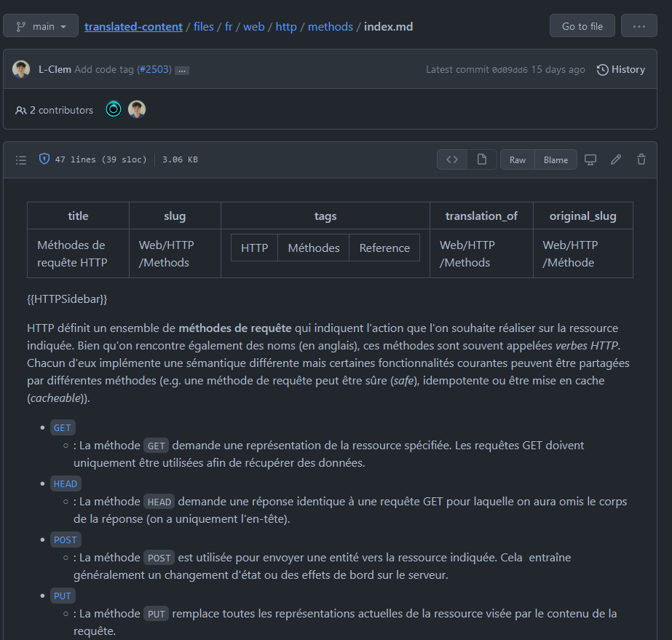Toggle the table of contents outline icon
This screenshot has width=672, height=640.
click(x=21, y=160)
